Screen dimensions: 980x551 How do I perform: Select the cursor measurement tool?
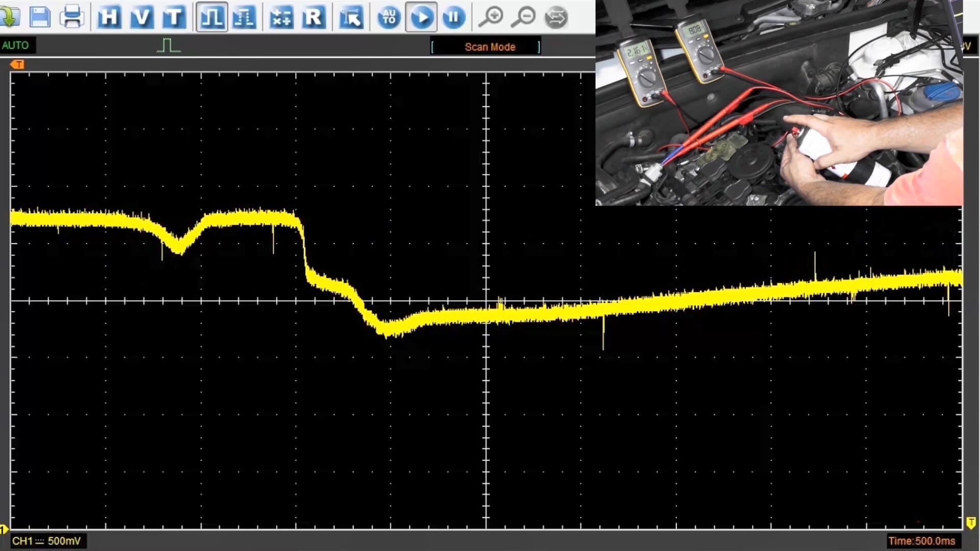pos(351,17)
